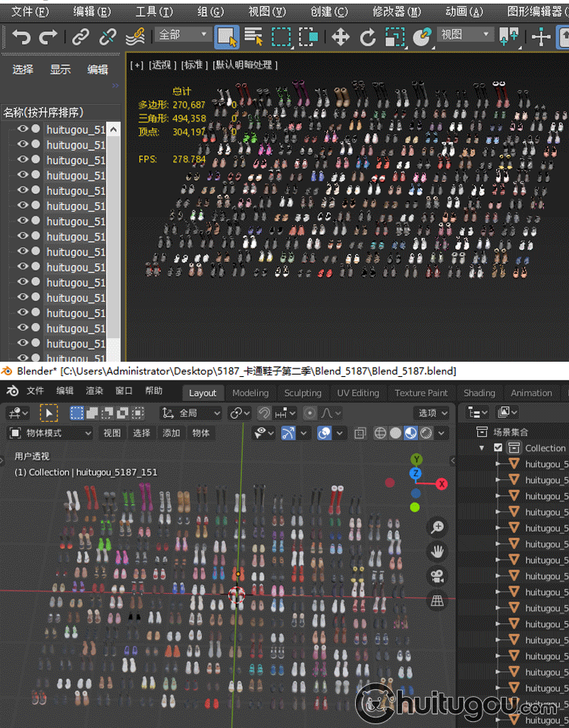Toggle the camera view icon
569x728 pixels.
pyautogui.click(x=437, y=576)
